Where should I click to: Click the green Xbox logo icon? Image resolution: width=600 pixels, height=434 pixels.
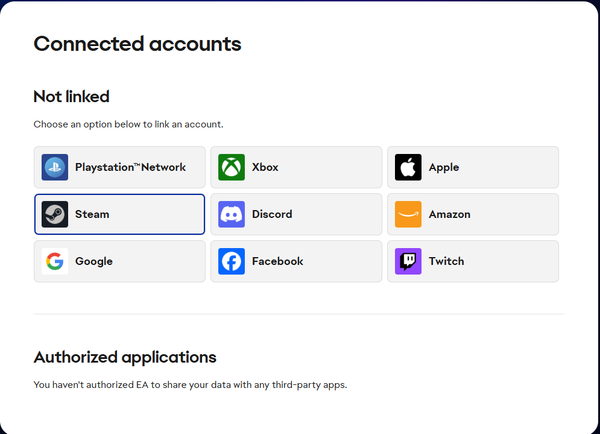pyautogui.click(x=232, y=167)
